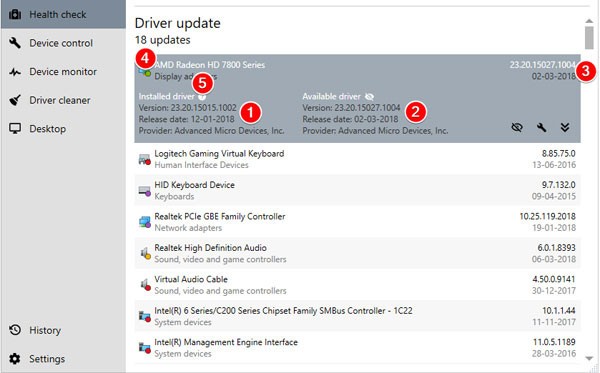Click the Device monitor pulse icon

[15, 72]
